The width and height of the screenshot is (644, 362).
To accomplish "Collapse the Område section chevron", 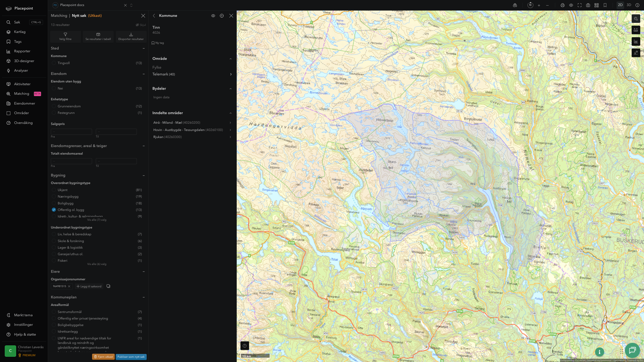I will click(x=231, y=59).
